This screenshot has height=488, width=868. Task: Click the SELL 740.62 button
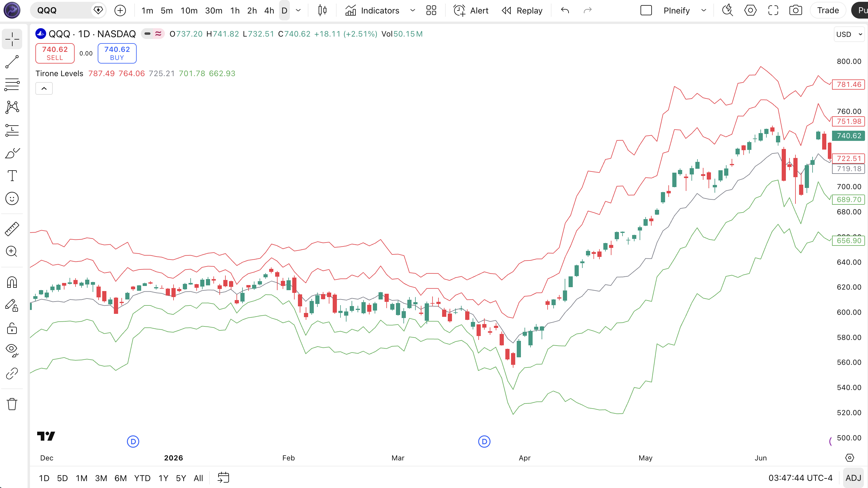[x=55, y=53]
